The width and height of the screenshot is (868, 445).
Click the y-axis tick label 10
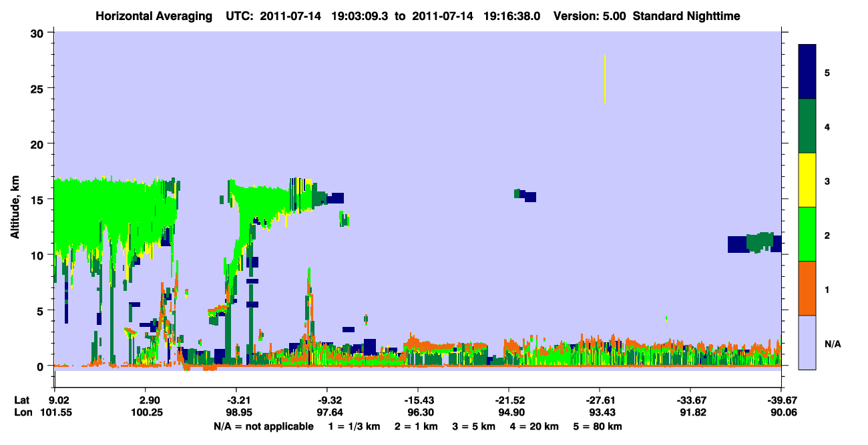click(39, 255)
